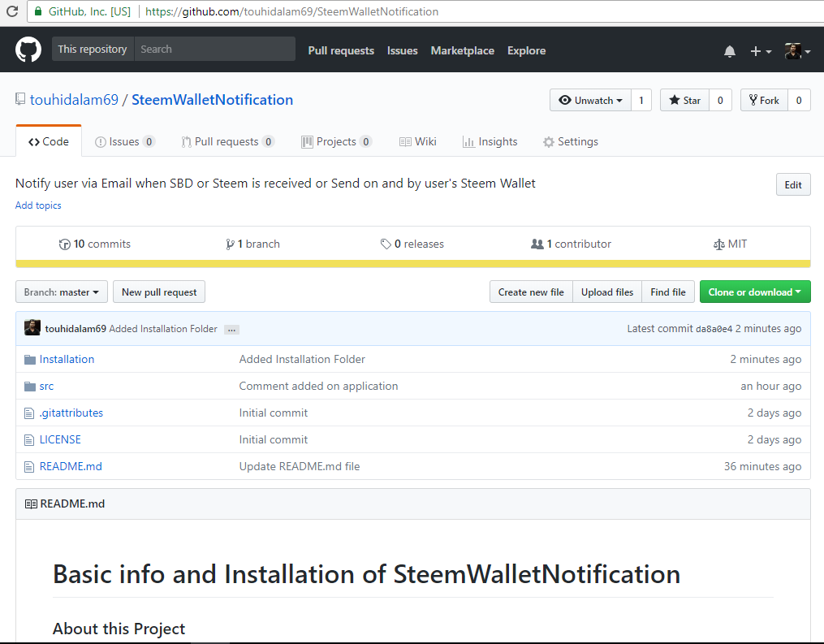The image size is (824, 644).
Task: Click the green padlock security icon
Action: (x=38, y=11)
